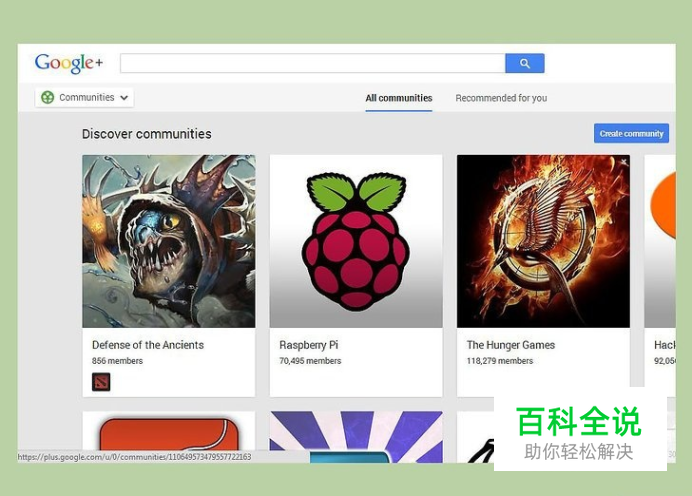The image size is (692, 496).
Task: Click the Dota logo under Defense of the Ancients
Action: [101, 382]
